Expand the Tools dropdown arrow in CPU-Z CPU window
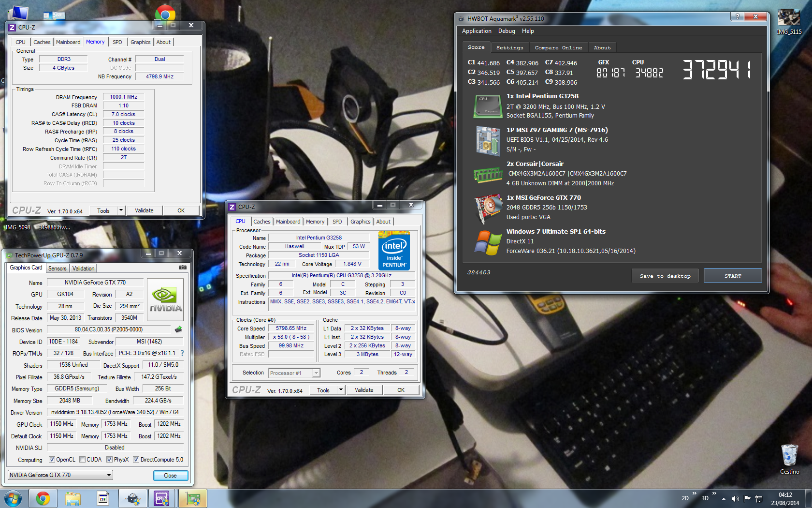812x508 pixels. click(341, 389)
